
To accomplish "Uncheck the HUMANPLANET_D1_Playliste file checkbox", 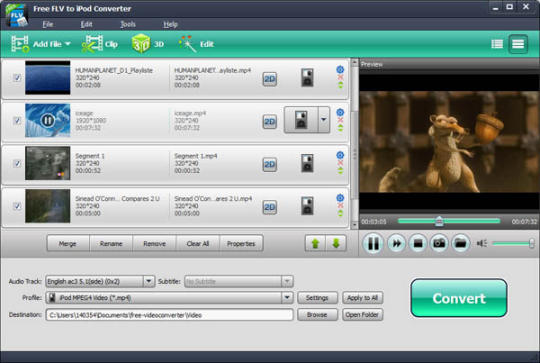I will coord(17,77).
